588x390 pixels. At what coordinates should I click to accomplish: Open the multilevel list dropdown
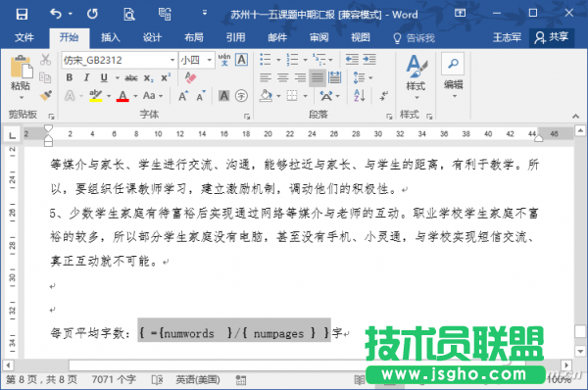[x=330, y=60]
